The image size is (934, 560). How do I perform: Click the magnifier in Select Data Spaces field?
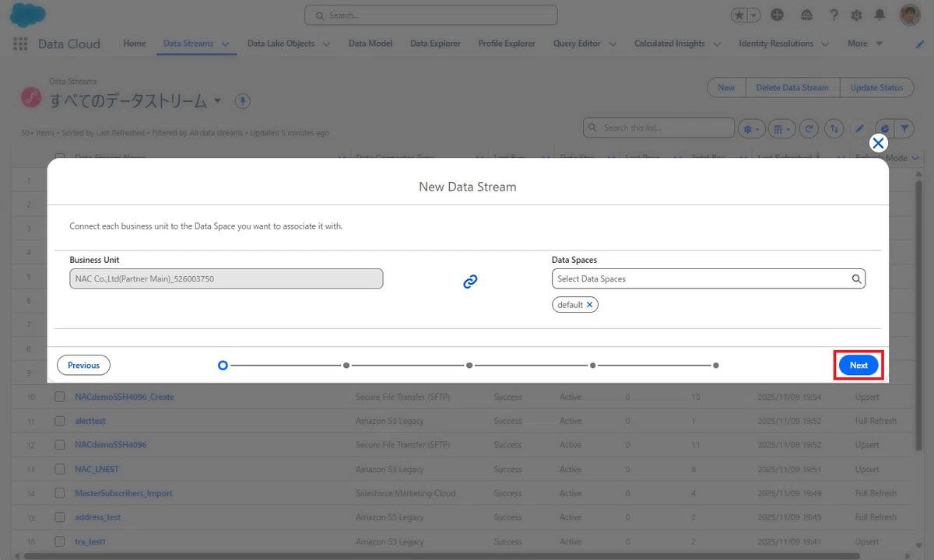click(856, 278)
